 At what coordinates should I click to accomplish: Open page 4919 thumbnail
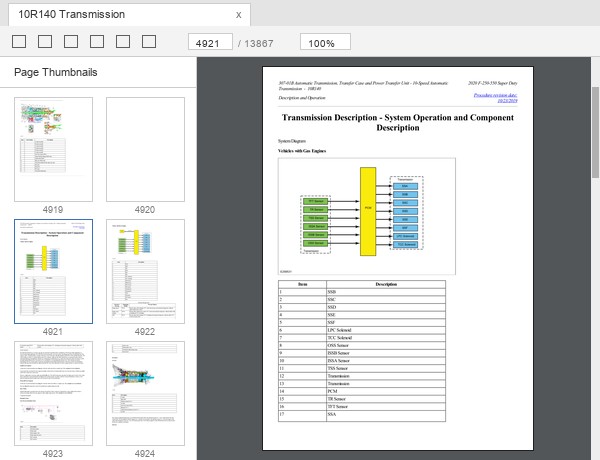pos(54,149)
